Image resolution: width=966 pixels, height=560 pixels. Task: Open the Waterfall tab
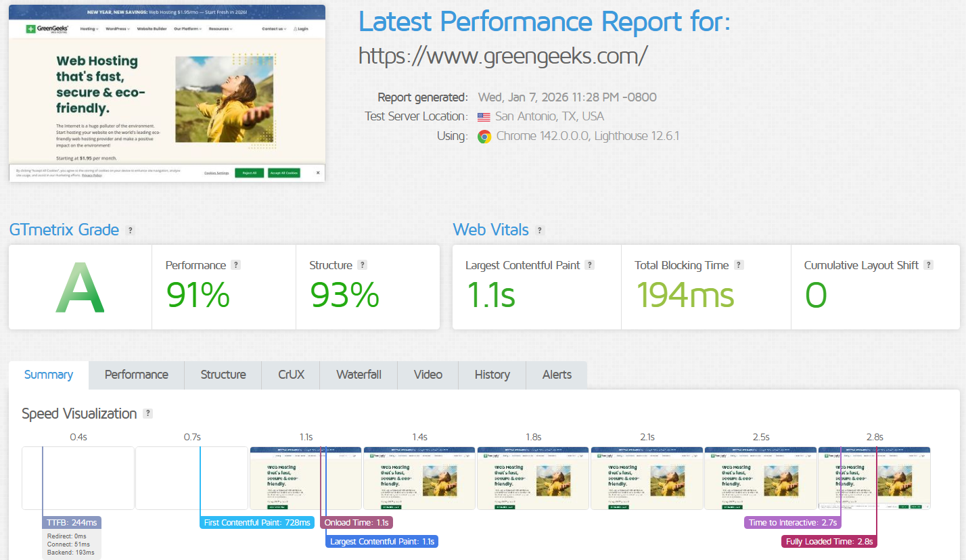[x=359, y=375]
